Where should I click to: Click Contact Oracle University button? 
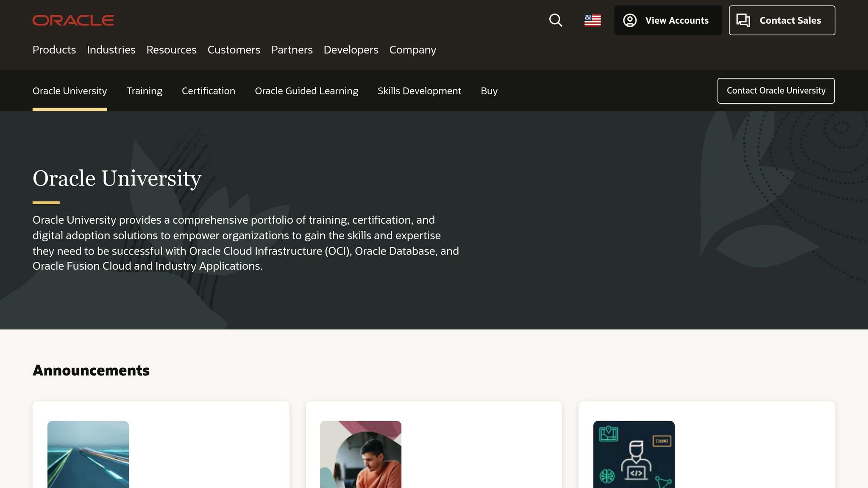776,91
